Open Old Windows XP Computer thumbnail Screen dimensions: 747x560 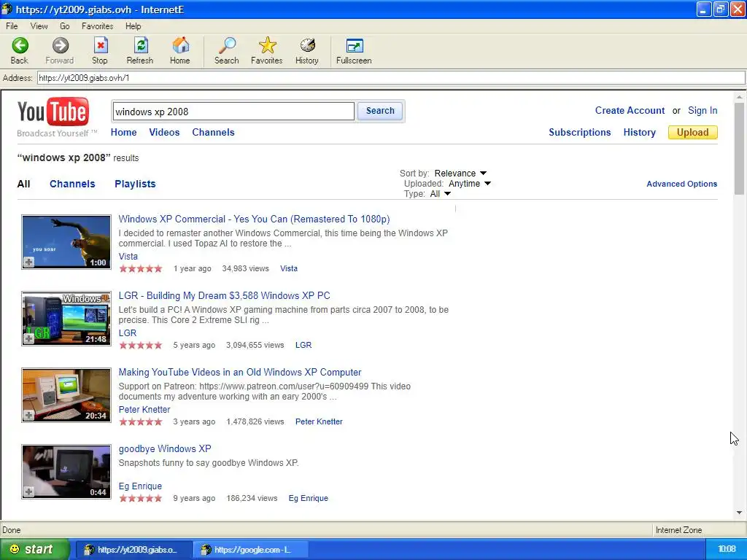click(66, 395)
